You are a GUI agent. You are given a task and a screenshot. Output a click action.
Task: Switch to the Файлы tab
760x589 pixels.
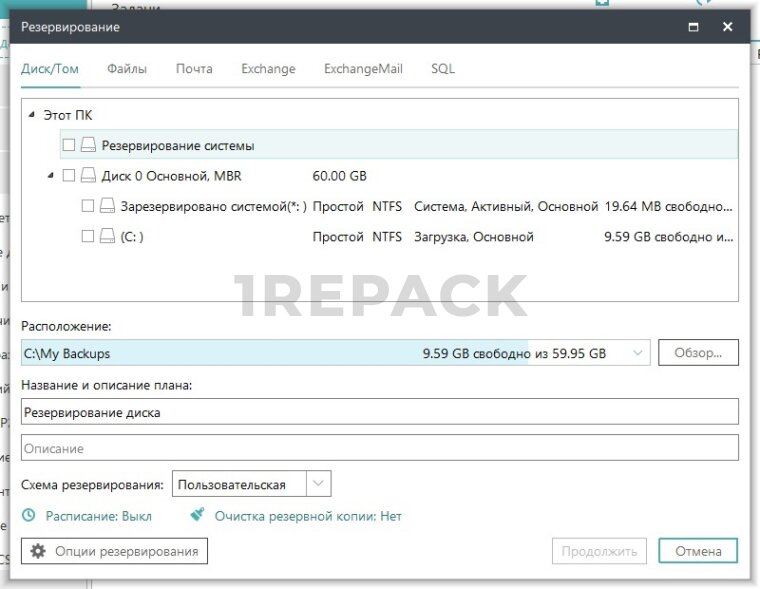[x=127, y=69]
